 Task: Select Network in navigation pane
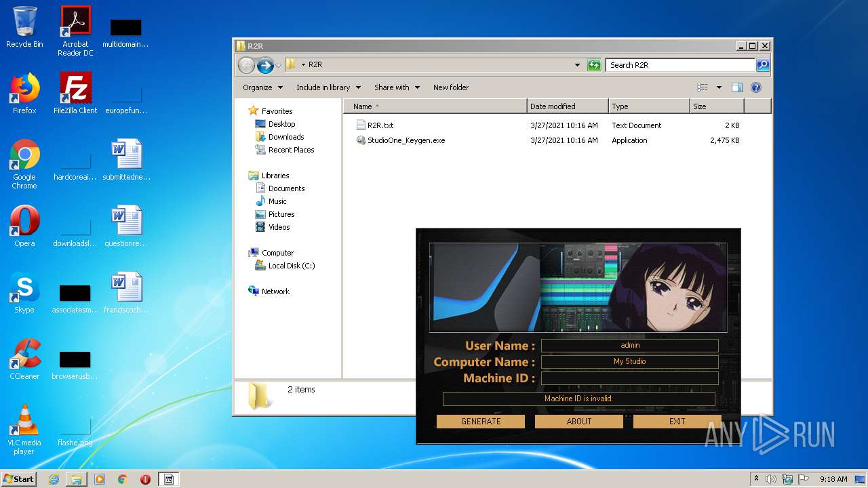click(x=269, y=291)
